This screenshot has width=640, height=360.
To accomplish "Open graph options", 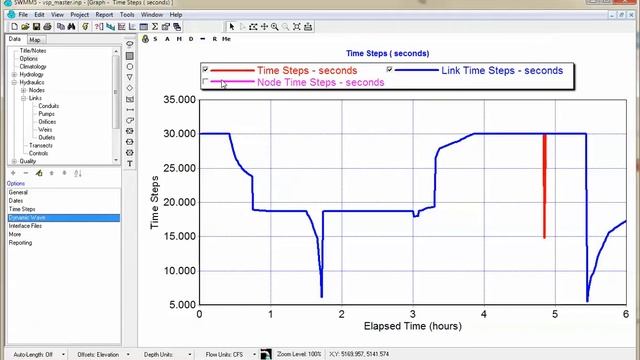I will point(166,27).
